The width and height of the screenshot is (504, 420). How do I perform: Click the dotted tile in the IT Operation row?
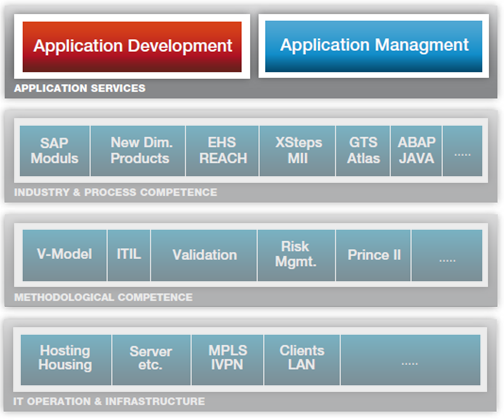(x=411, y=360)
